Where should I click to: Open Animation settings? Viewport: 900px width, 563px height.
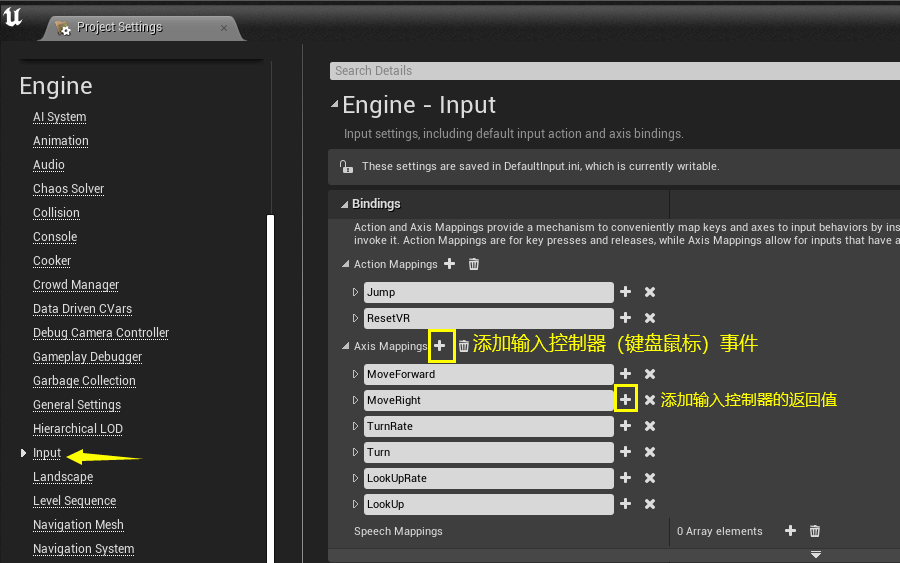(x=61, y=141)
